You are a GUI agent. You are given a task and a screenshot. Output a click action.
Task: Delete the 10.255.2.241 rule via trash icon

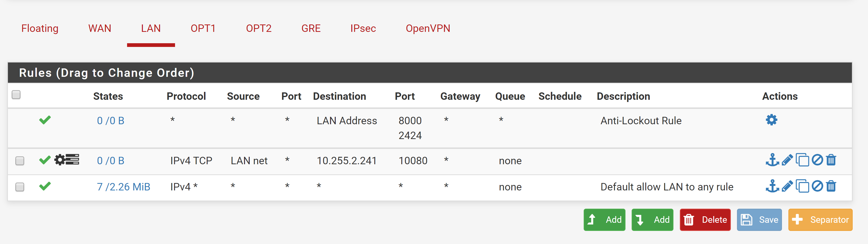click(831, 160)
